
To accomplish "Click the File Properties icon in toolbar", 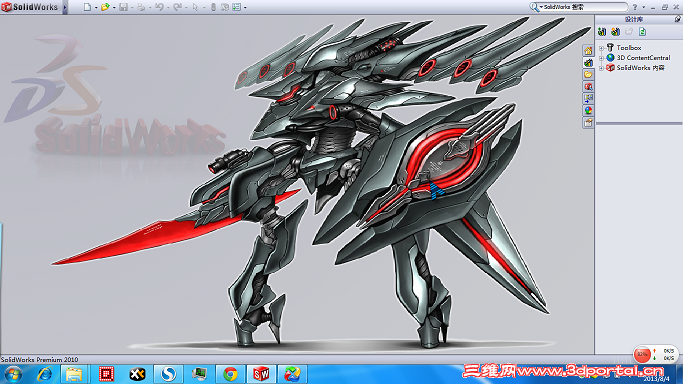I will pos(225,7).
